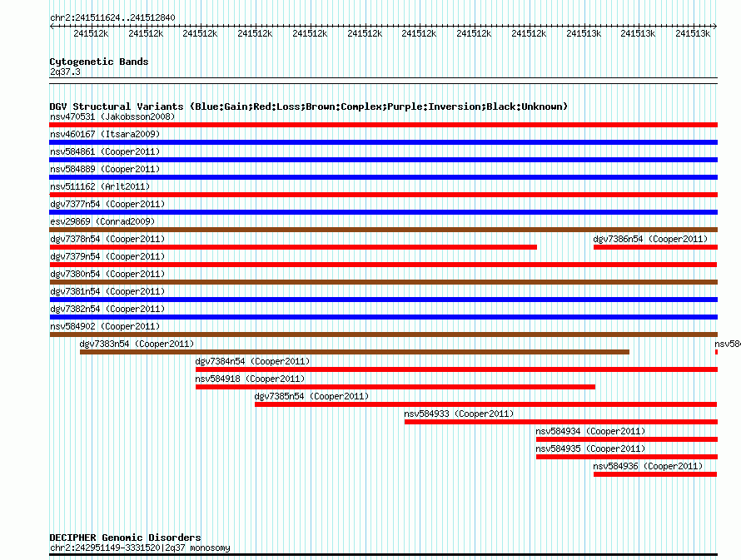The image size is (741, 560).
Task: Select the nsv584935 (Cooper2011) label
Action: coord(590,448)
